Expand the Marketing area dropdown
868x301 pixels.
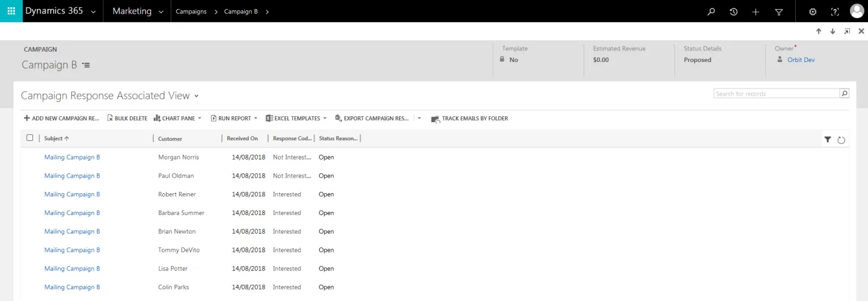click(x=160, y=12)
